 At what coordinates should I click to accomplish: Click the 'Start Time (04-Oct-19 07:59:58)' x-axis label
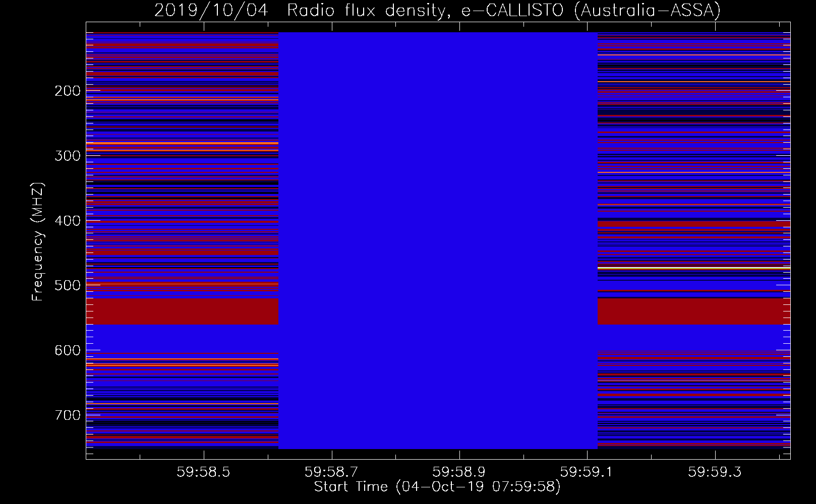[437, 487]
